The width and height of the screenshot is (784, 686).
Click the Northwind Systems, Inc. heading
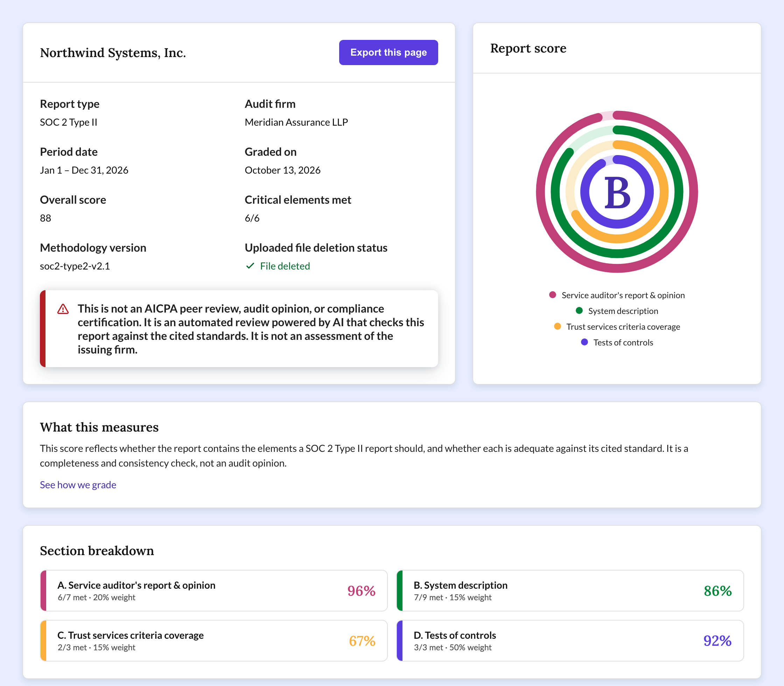[x=113, y=53]
